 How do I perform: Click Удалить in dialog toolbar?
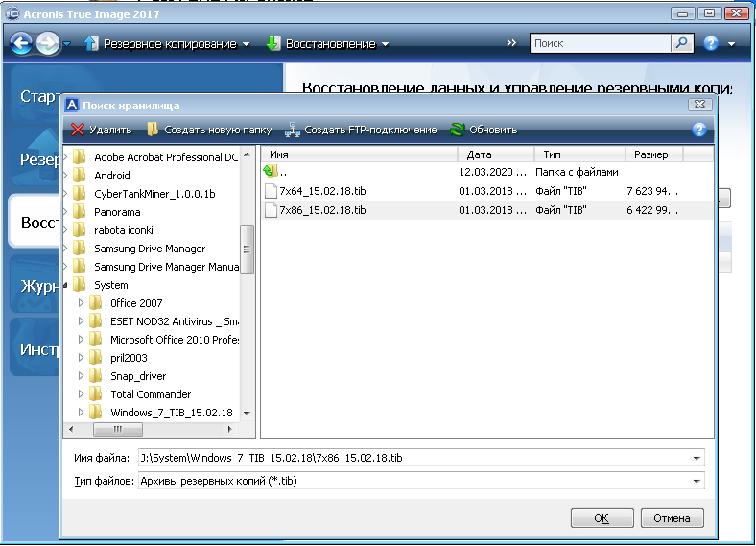(x=102, y=130)
